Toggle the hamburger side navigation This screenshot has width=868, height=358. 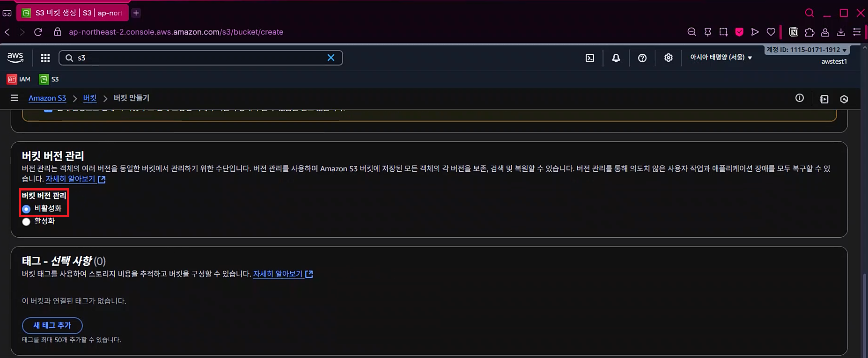pos(15,98)
